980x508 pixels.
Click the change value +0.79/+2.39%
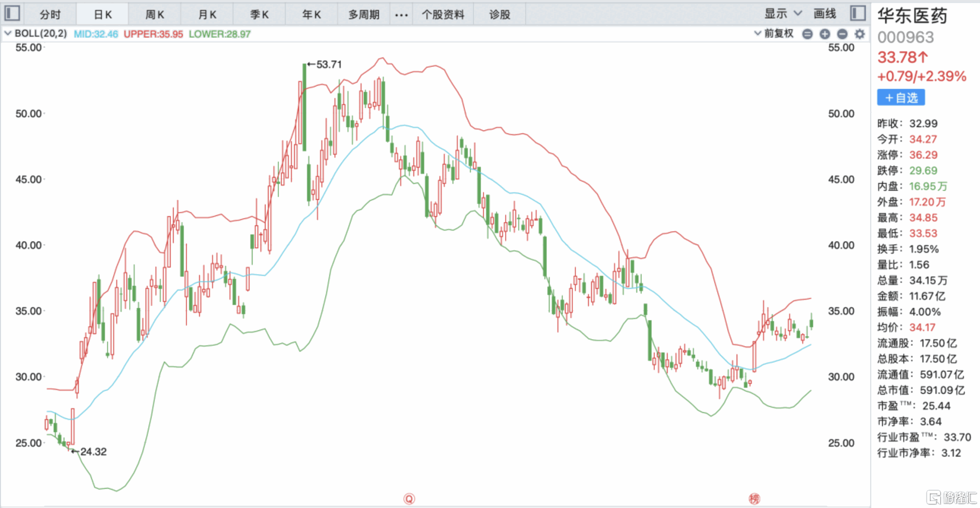(922, 76)
